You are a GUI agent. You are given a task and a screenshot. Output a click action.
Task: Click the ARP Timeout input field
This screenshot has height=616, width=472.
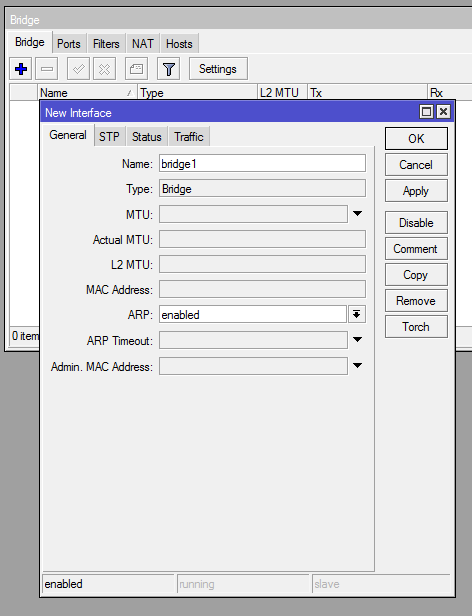pyautogui.click(x=253, y=340)
